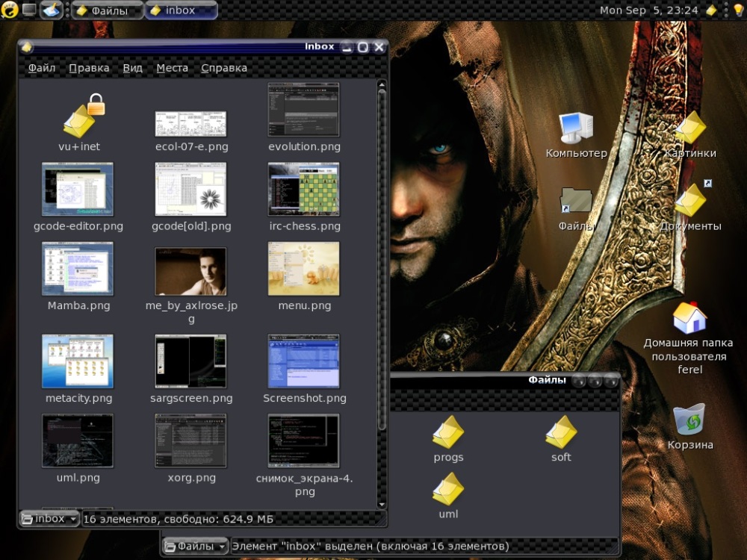Select the me_by_axlrose.jpg photo thumbnail

(x=190, y=272)
